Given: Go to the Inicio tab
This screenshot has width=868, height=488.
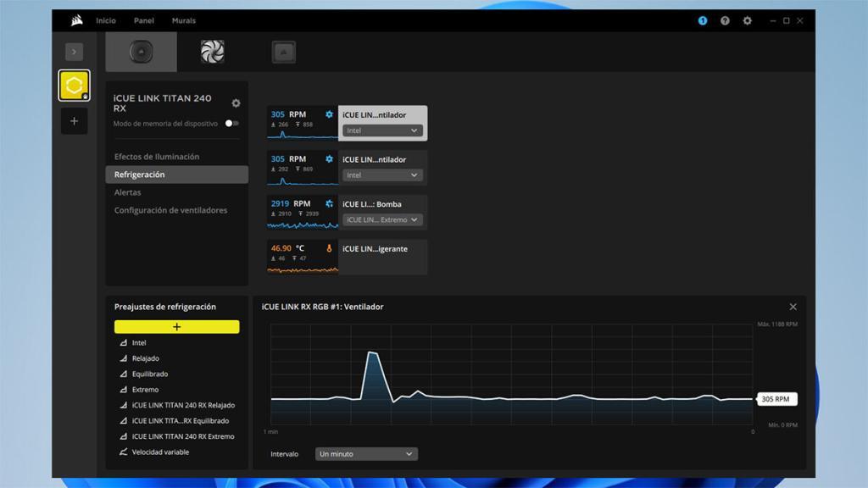Looking at the screenshot, I should [106, 20].
